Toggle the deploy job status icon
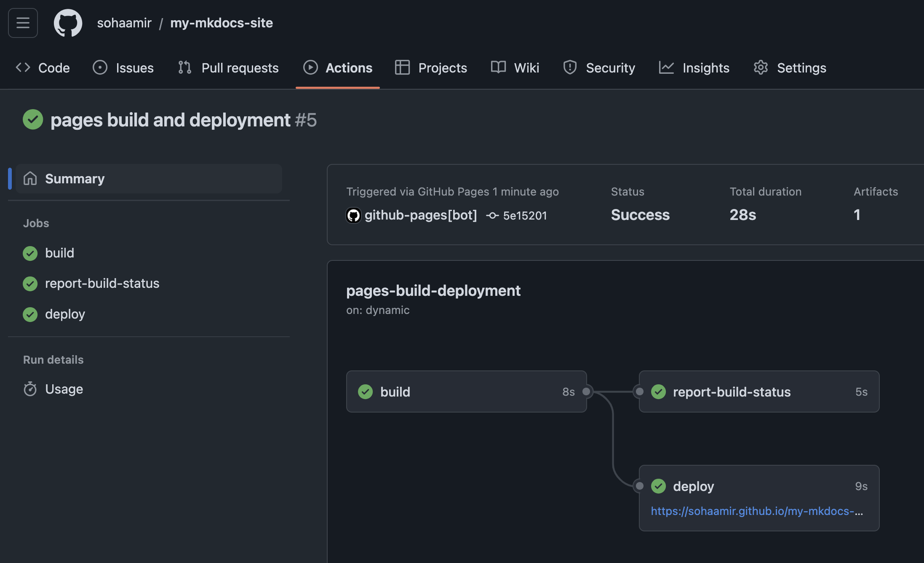The height and width of the screenshot is (563, 924). pyautogui.click(x=30, y=314)
